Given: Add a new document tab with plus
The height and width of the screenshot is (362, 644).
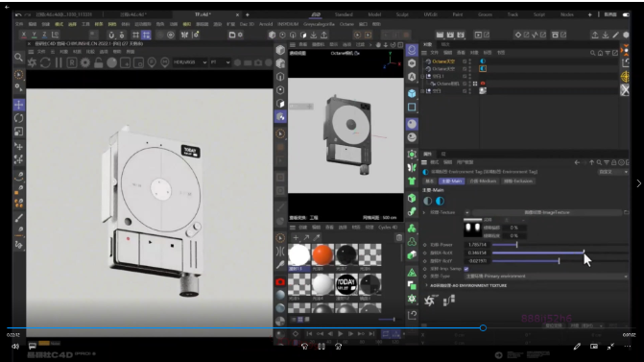Looking at the screenshot, I should point(248,14).
